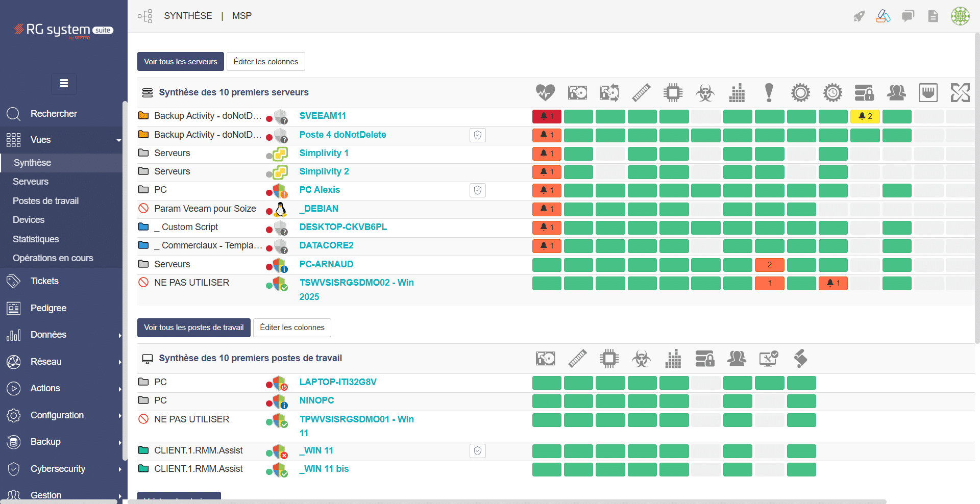The width and height of the screenshot is (980, 504).
Task: Select Postes de travail in sidebar
Action: coord(46,201)
